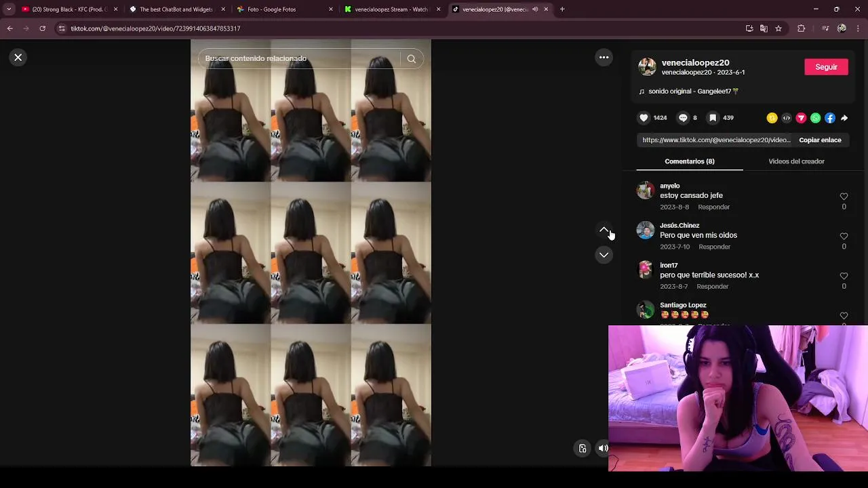Open the tab search dropdown arrow

point(9,9)
